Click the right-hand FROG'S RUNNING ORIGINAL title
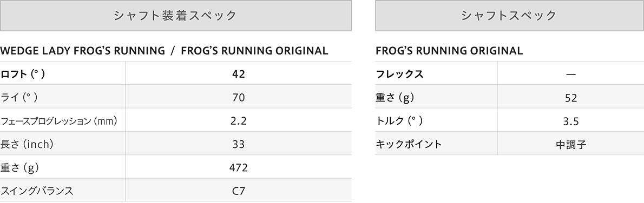The width and height of the screenshot is (644, 203). (x=449, y=51)
